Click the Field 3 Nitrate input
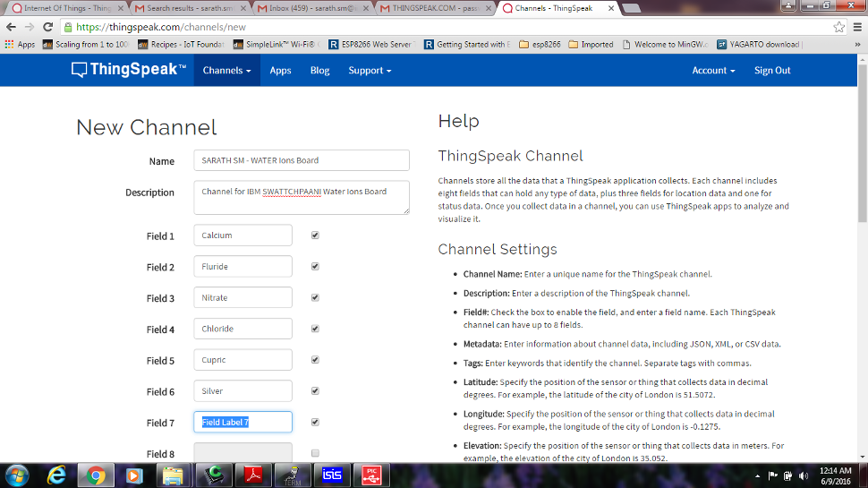 coord(243,297)
